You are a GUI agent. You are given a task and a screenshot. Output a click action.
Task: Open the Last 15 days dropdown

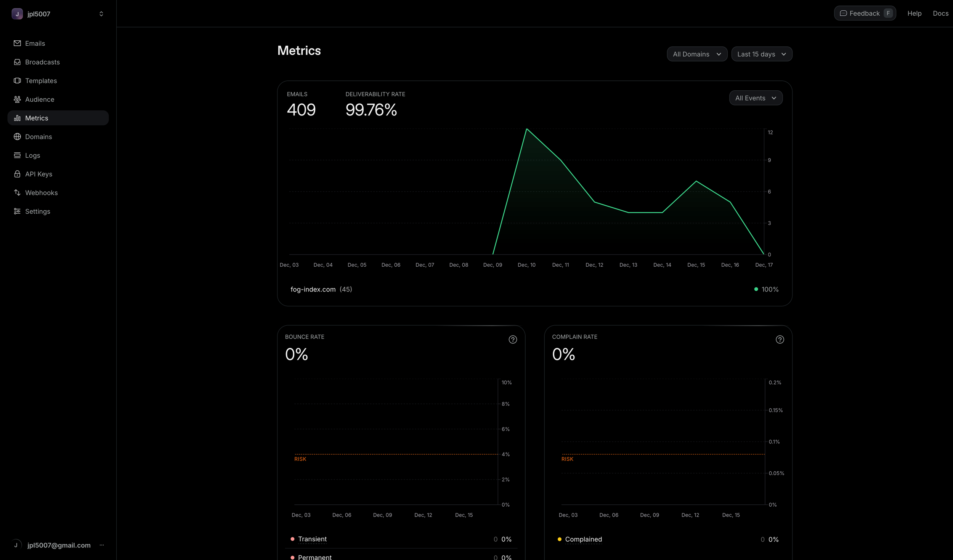pyautogui.click(x=761, y=54)
